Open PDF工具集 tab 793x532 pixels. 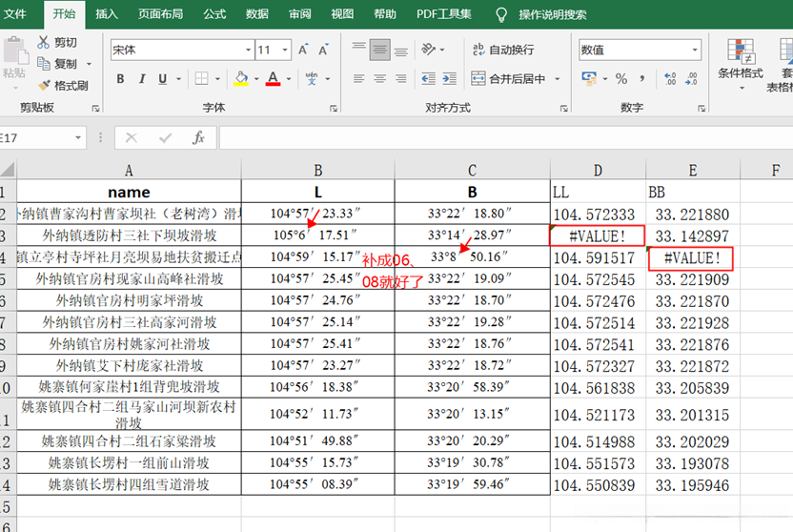coord(443,14)
